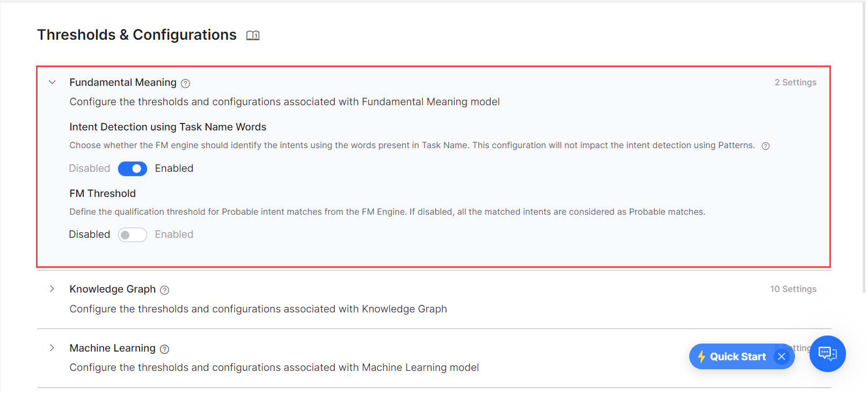The height and width of the screenshot is (394, 868).
Task: Enable the FM Threshold toggle
Action: tap(133, 235)
